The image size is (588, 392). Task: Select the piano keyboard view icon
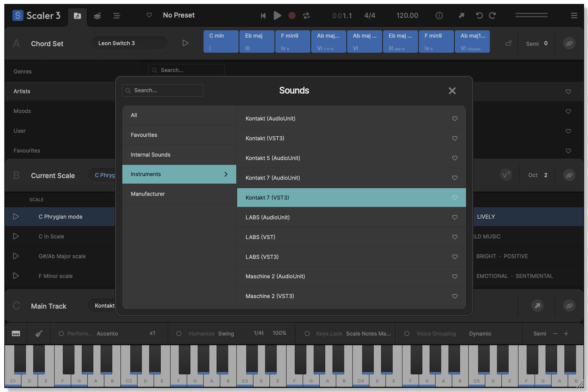[x=16, y=334]
